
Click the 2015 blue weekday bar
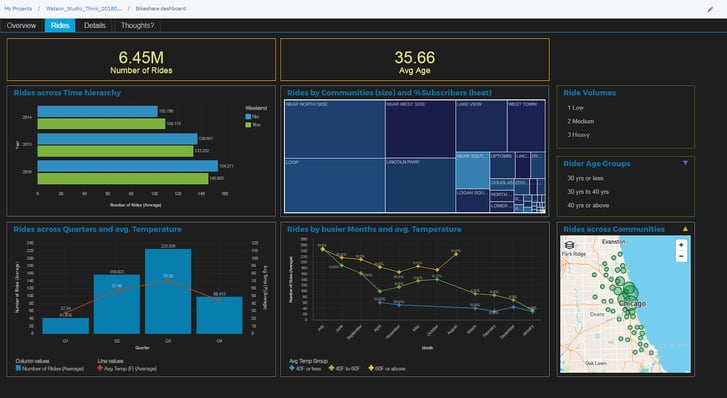click(117, 139)
